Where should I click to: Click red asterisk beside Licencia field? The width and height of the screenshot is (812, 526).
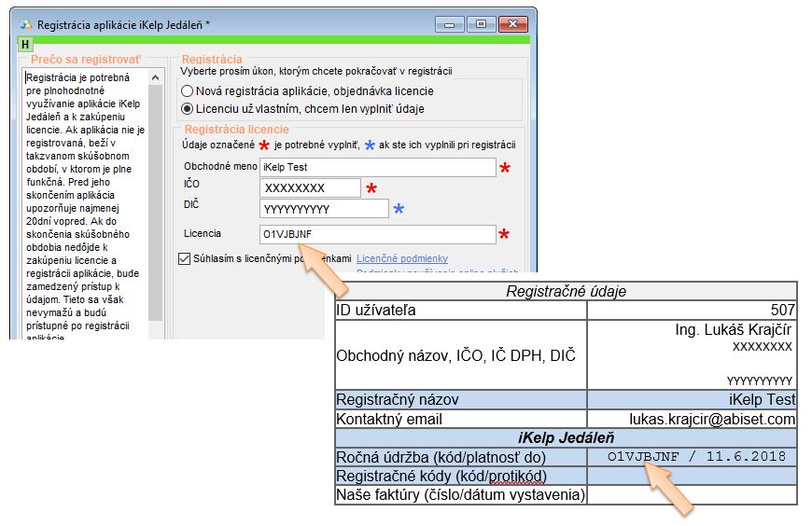click(505, 235)
